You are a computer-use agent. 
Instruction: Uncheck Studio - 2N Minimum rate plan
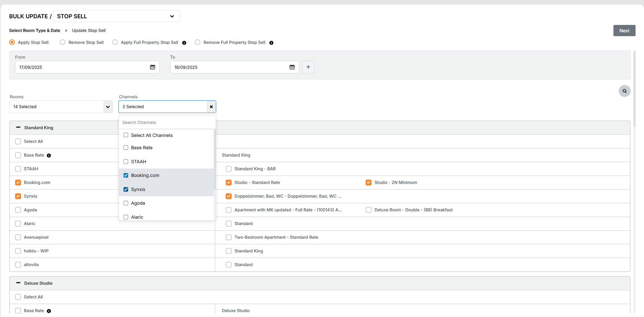[x=368, y=183]
